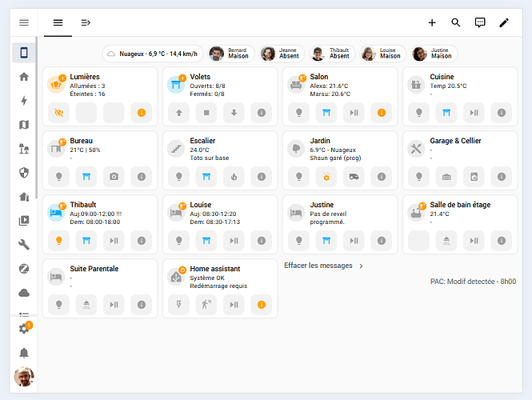Click the Bernard Maison person chip
The height and width of the screenshot is (400, 532).
click(229, 54)
